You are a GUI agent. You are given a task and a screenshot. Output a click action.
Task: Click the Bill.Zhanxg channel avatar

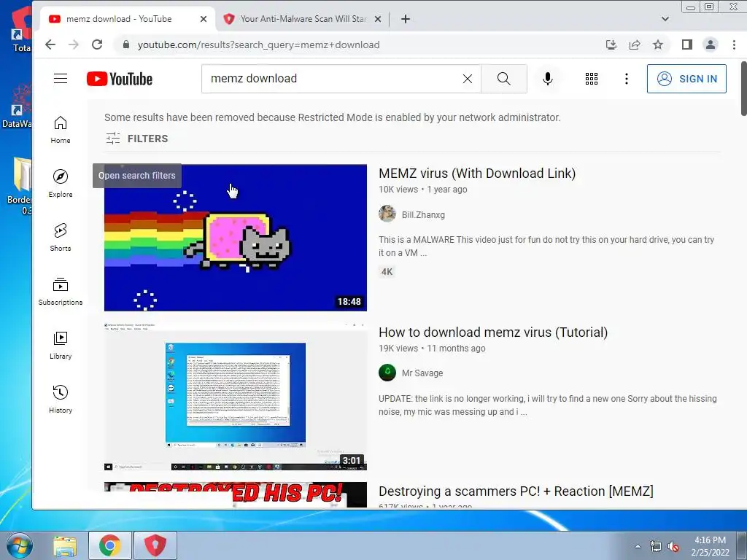pos(387,214)
